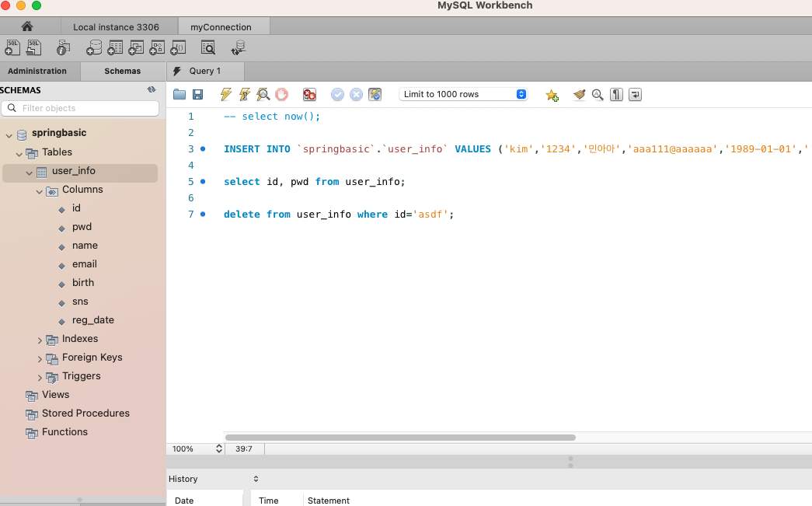Open a SQL script file icon in main toolbar
This screenshot has height=506, width=812.
(33, 47)
